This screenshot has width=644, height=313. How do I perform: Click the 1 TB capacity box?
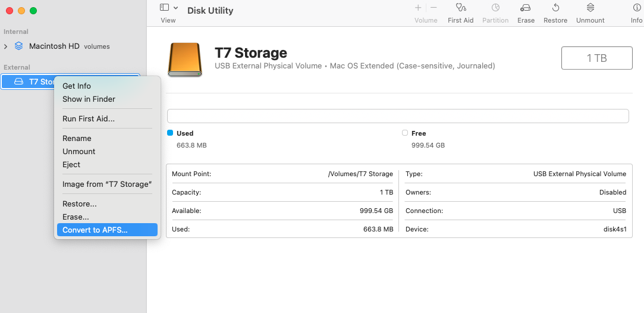pos(597,58)
